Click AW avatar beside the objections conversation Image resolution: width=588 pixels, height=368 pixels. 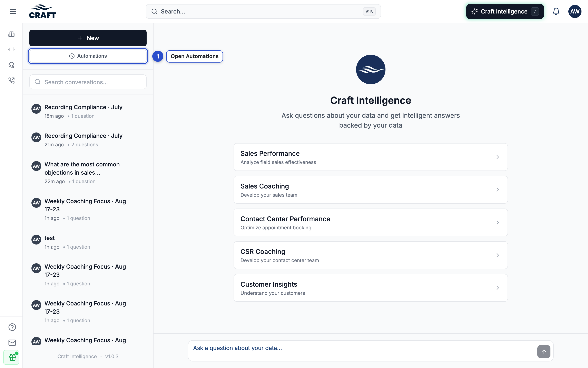click(36, 166)
